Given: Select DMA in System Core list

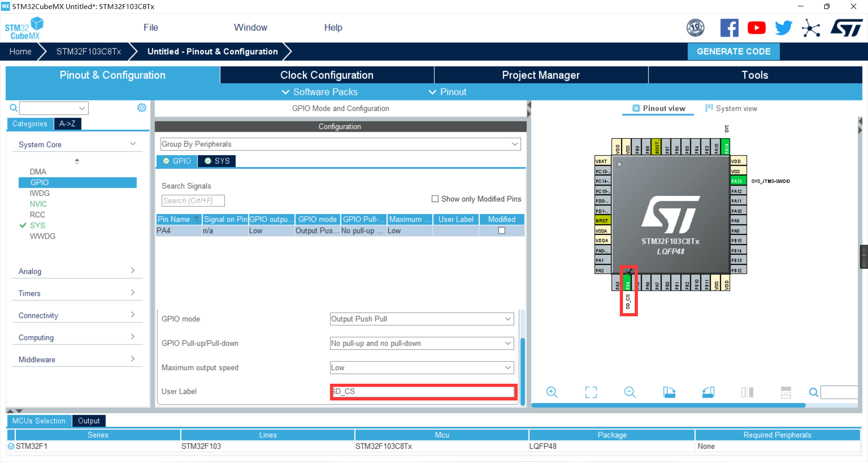Looking at the screenshot, I should 38,172.
